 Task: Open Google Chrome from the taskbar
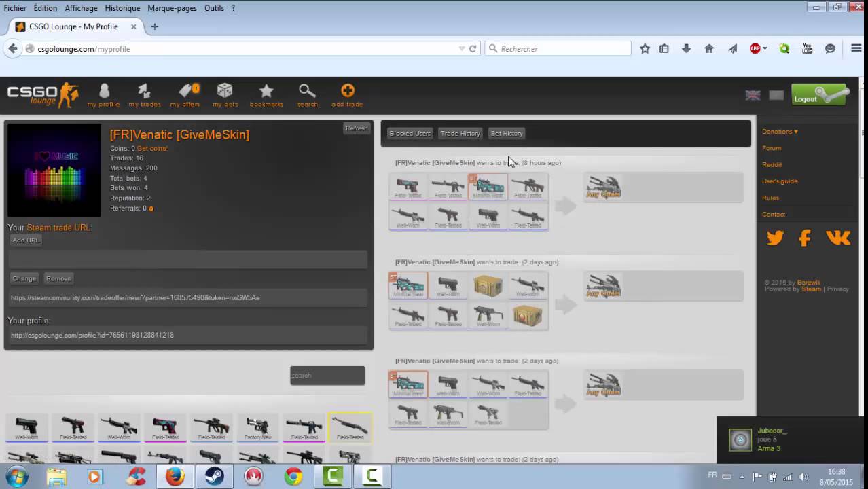tap(293, 477)
